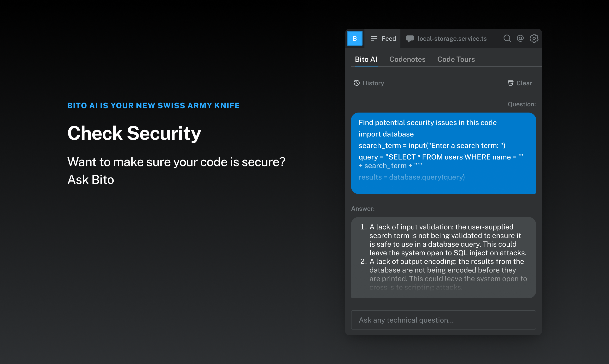Click 'Find potential security issues in this code' line
The height and width of the screenshot is (364, 609).
427,122
